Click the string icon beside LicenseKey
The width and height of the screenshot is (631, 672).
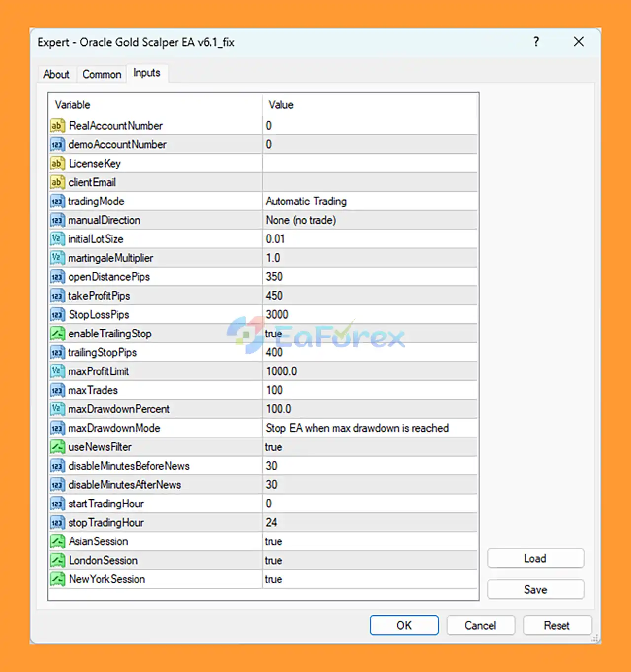[57, 164]
